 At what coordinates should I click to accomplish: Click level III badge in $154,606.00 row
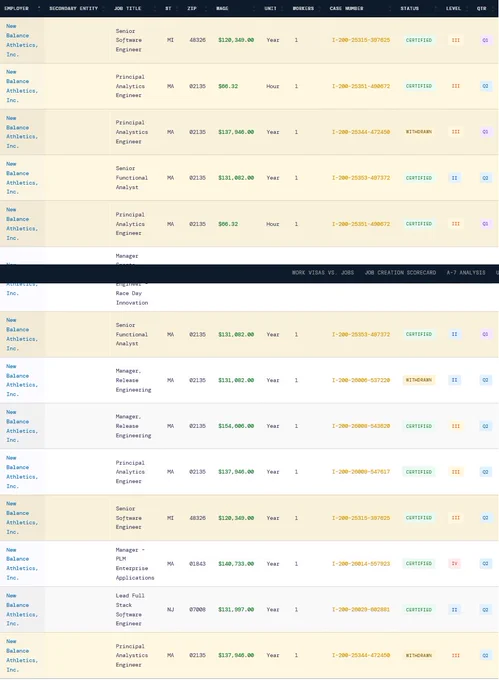pyautogui.click(x=456, y=426)
